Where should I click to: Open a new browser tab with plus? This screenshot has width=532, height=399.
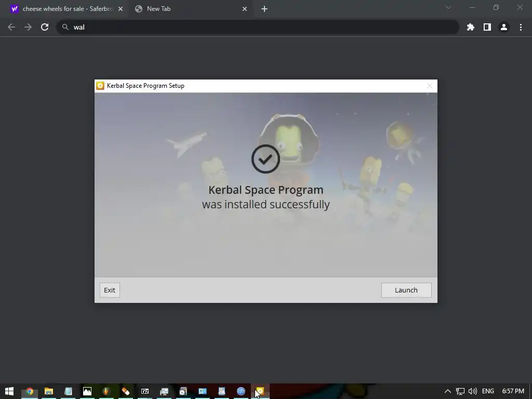tap(264, 9)
